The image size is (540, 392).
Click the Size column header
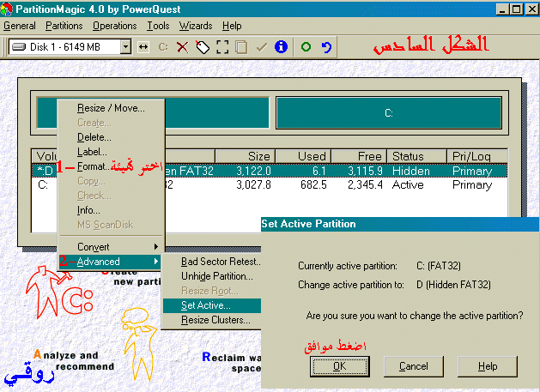pos(246,156)
